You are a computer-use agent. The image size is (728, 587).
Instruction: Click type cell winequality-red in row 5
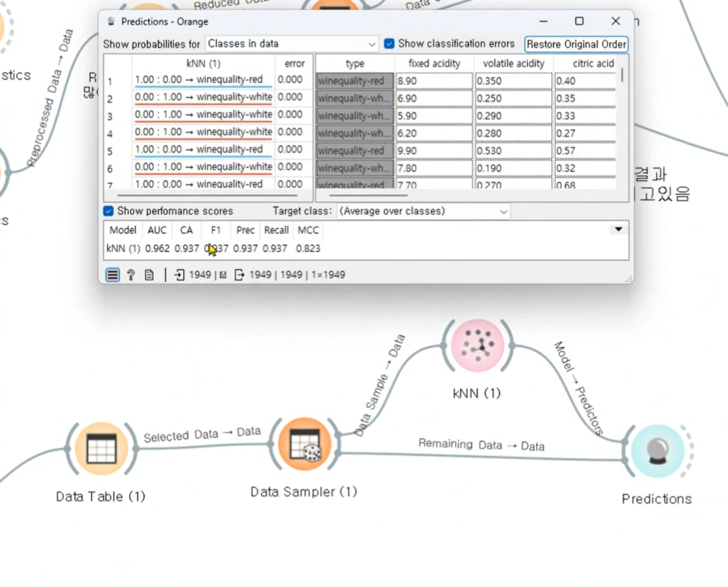coord(355,151)
